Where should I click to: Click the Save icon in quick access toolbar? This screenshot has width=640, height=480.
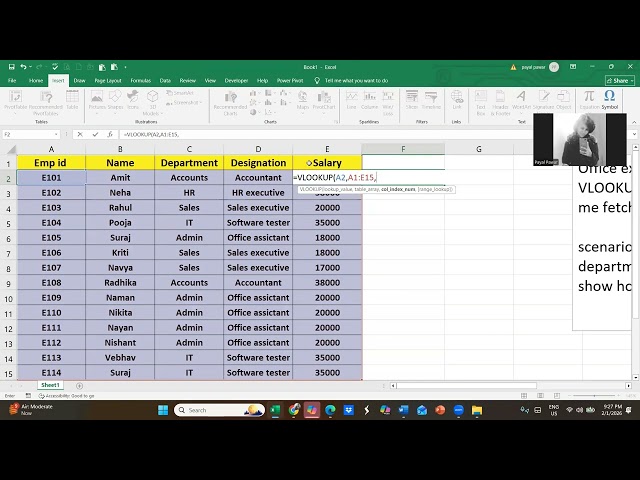tap(11, 67)
